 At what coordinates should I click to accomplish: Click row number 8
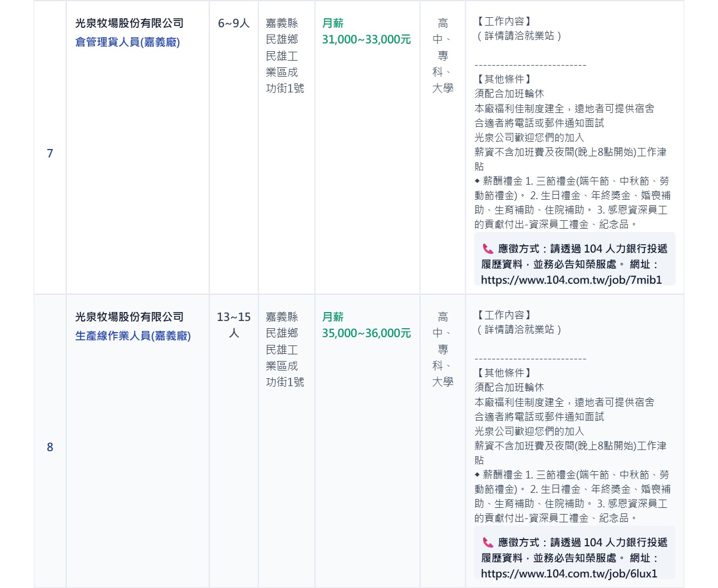click(50, 447)
